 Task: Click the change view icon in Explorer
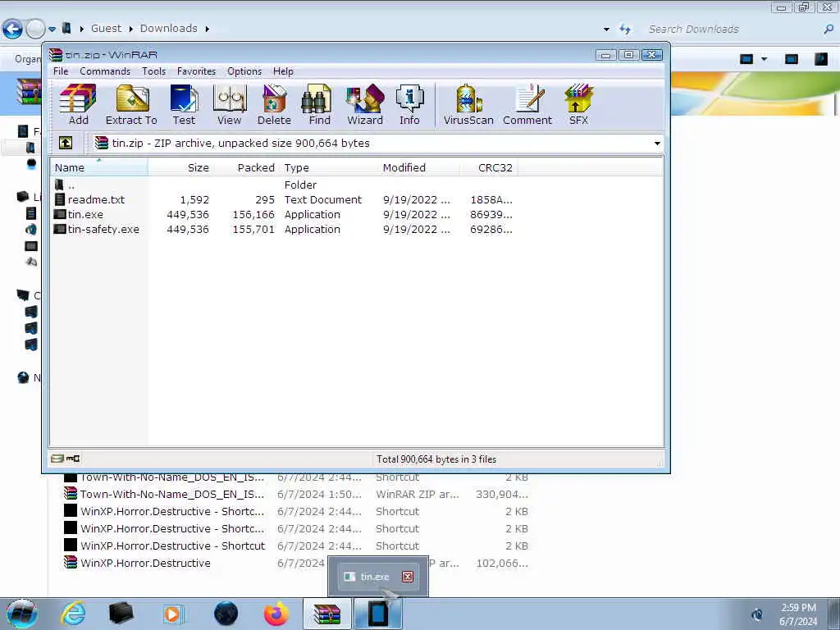(746, 59)
